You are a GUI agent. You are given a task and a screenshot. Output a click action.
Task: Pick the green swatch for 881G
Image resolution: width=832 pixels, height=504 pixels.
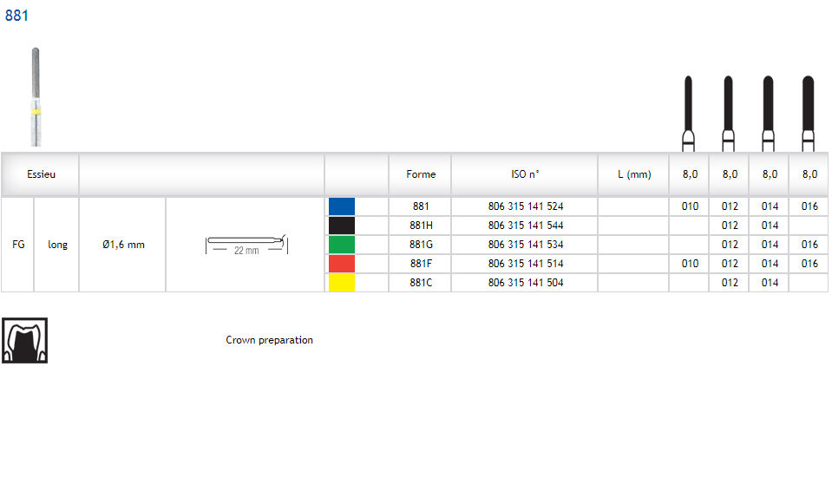[342, 245]
